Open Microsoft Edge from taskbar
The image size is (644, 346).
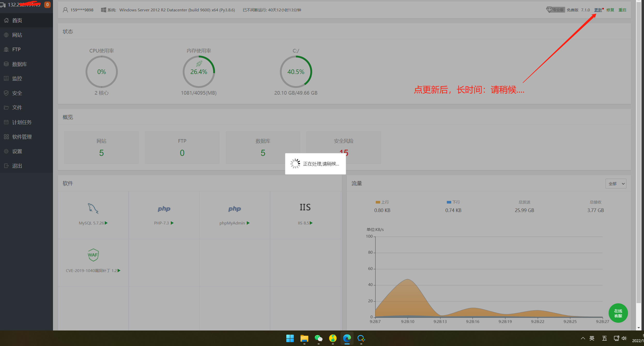coord(347,338)
